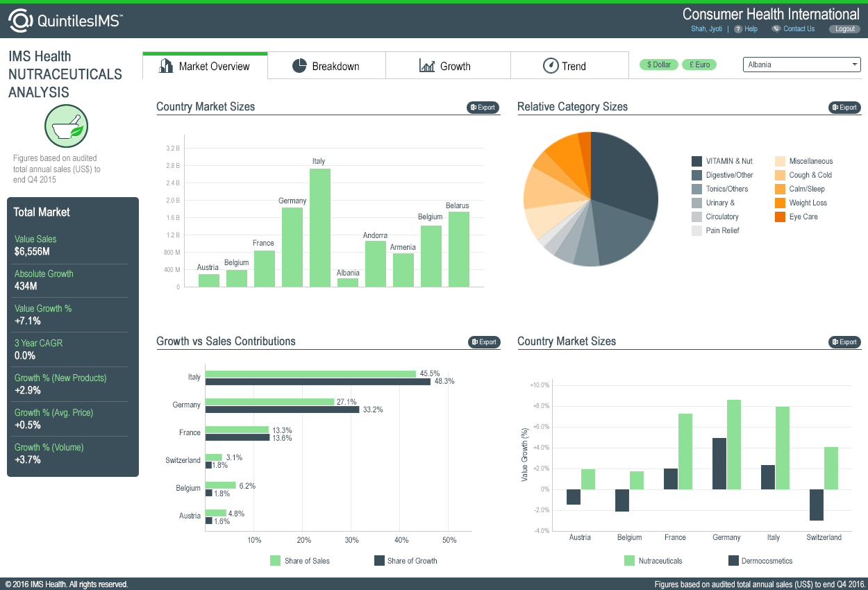The image size is (868, 590).
Task: Click Germany's Nutraceuticals bar in the Value Growth chart
Action: pyautogui.click(x=734, y=444)
